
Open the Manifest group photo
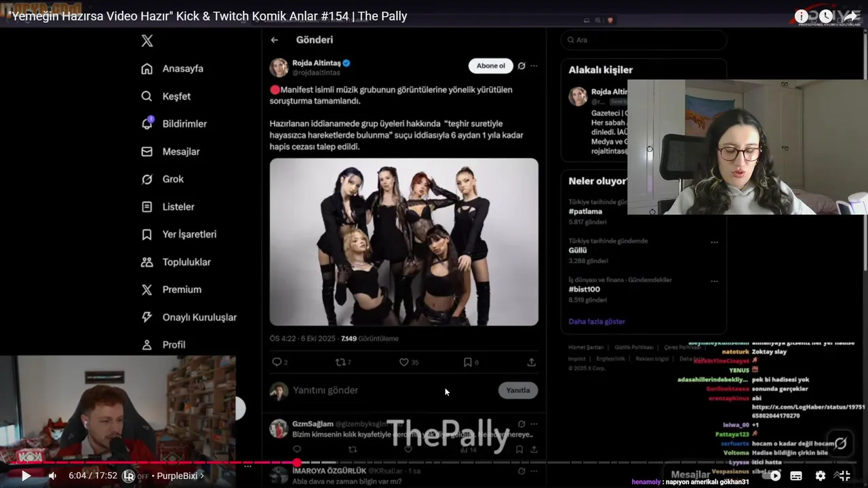point(404,242)
